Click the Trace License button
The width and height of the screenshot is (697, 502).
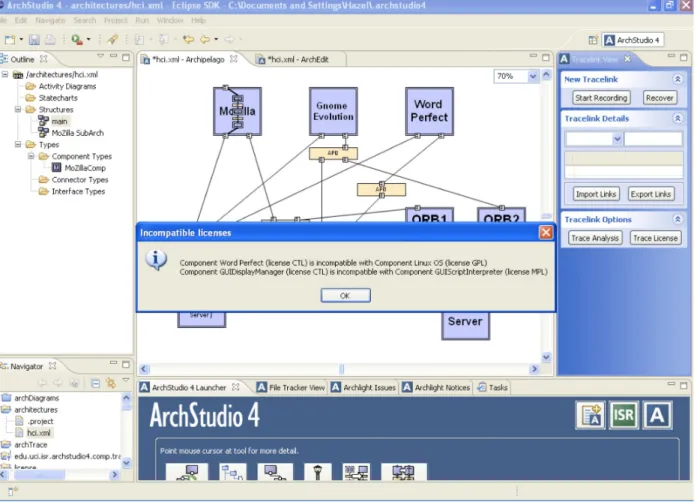pos(655,238)
